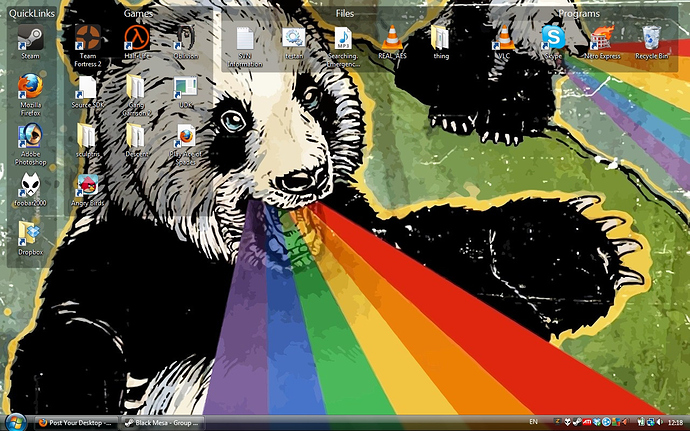
Task: Launch Mozilla Firefox from QuickLinks
Action: tap(30, 88)
